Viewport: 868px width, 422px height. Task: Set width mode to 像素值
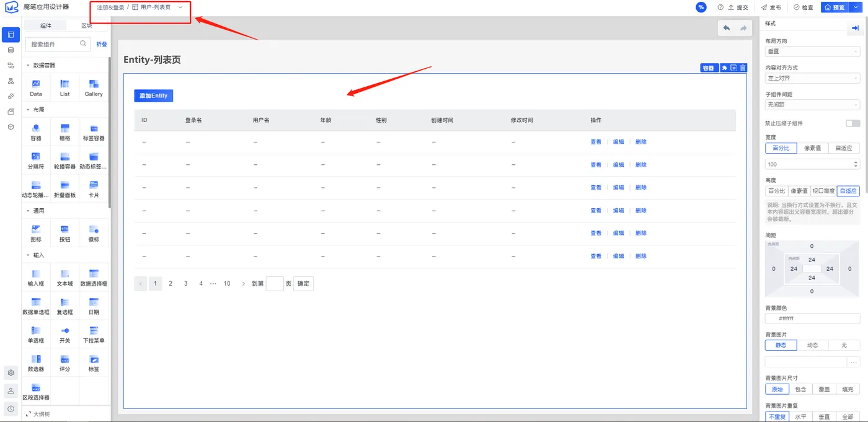812,148
